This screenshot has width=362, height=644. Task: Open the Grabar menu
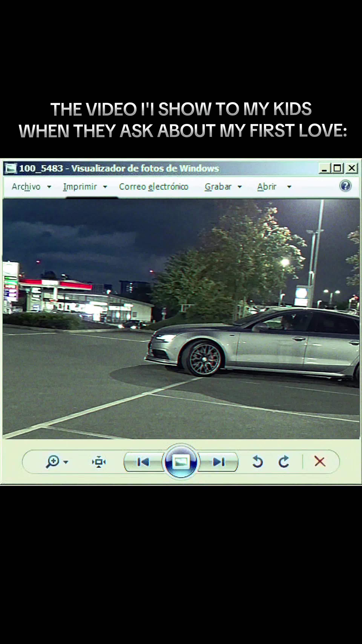click(x=218, y=186)
